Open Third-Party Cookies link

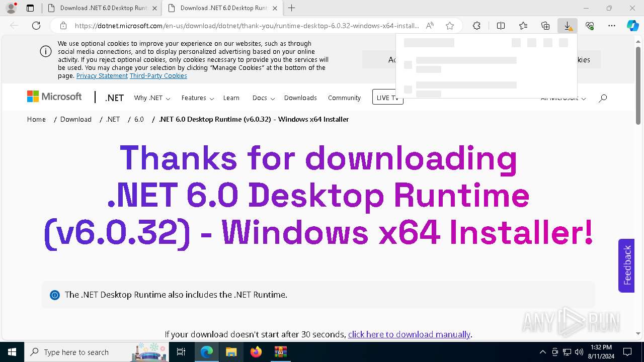pyautogui.click(x=158, y=76)
